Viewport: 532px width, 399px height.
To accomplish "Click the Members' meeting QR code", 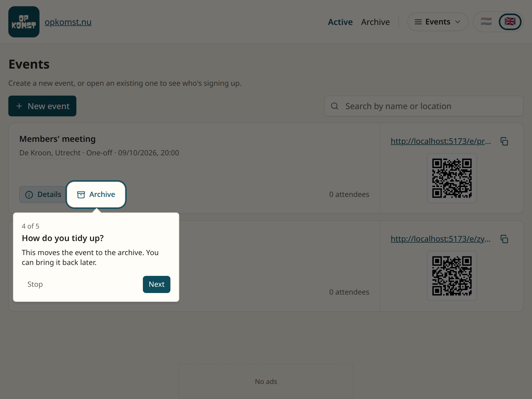I will (x=452, y=178).
